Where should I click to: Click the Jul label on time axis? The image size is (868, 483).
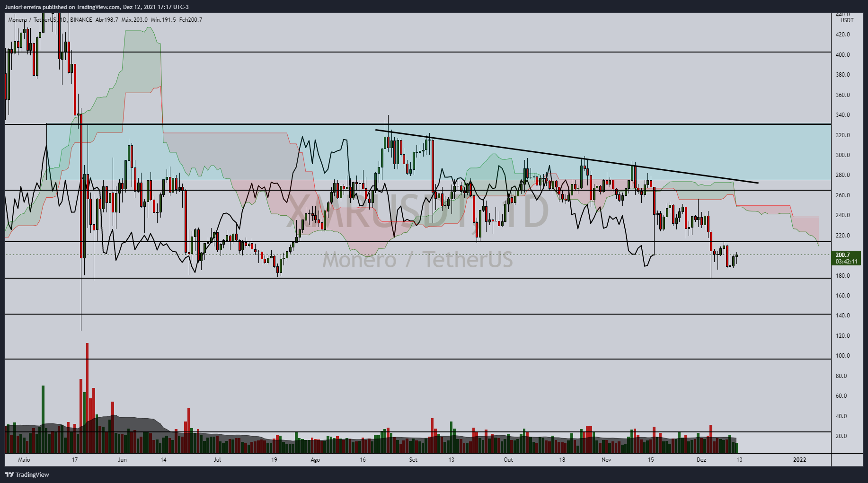click(217, 460)
